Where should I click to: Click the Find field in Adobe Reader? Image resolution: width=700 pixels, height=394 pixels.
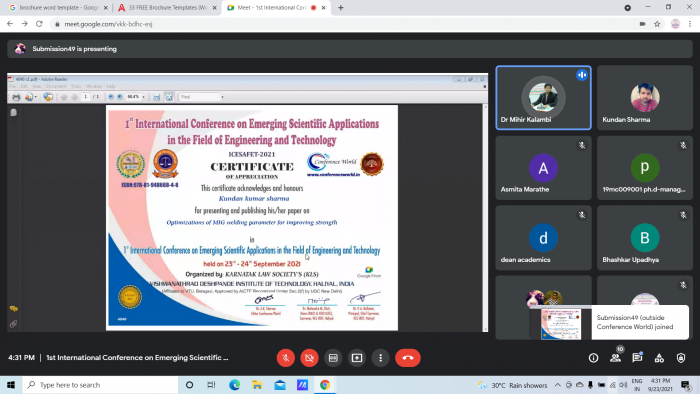coord(201,97)
